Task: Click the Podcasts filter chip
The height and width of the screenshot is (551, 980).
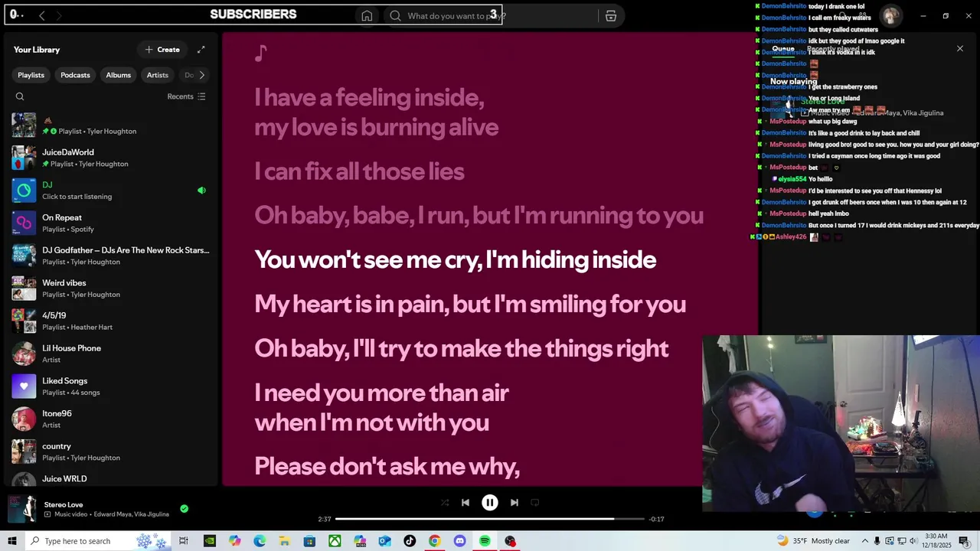Action: pyautogui.click(x=75, y=75)
